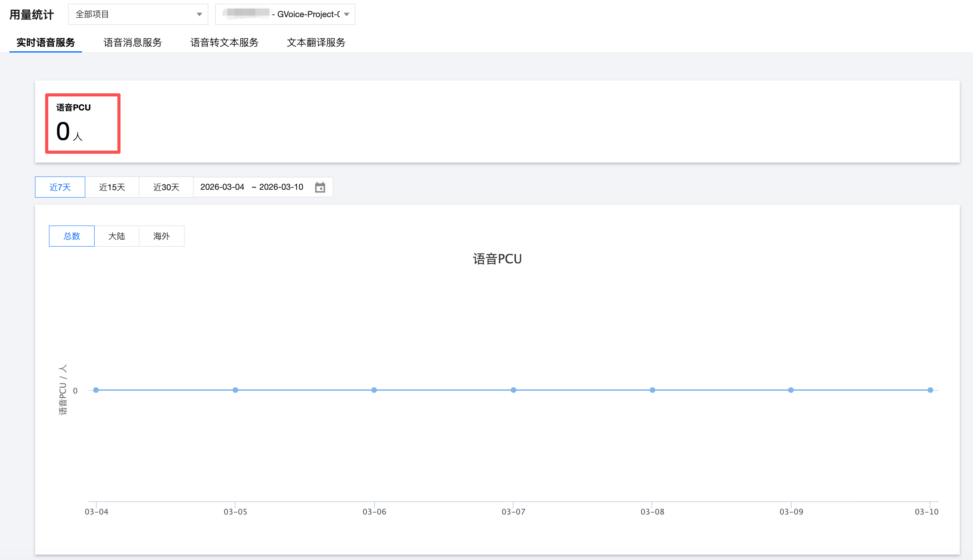Open the calendar date picker icon
Screen dimensions: 973x560
pos(320,187)
